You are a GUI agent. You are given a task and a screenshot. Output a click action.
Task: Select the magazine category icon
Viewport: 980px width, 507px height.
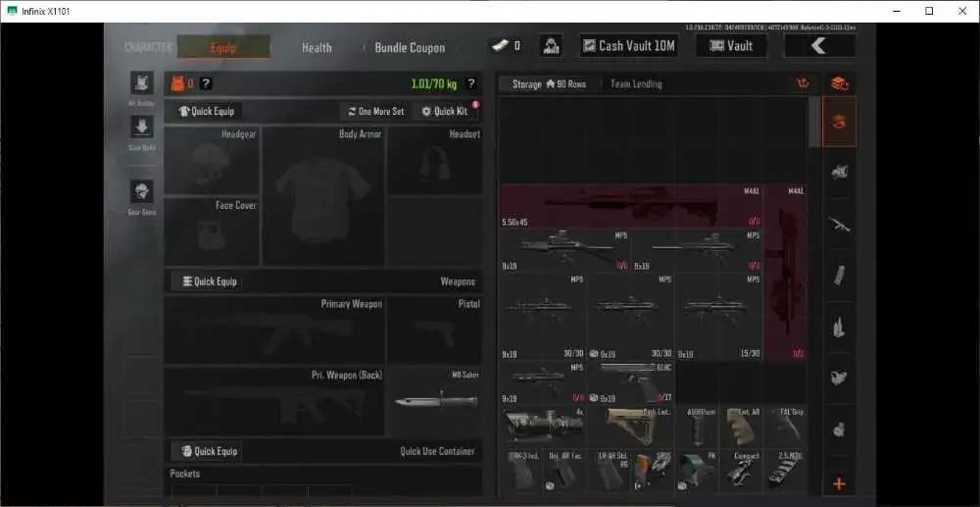click(840, 276)
